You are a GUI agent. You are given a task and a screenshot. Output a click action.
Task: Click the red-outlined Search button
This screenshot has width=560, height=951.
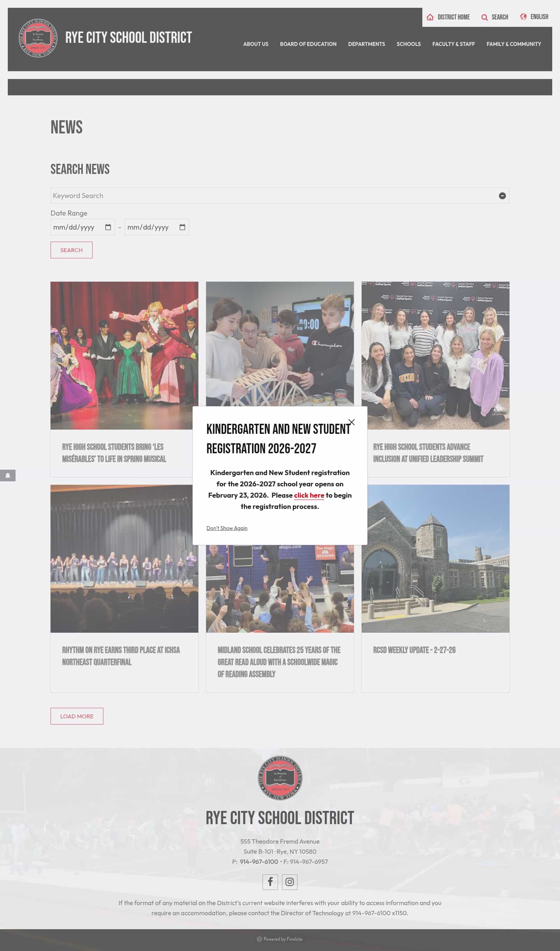coord(72,250)
